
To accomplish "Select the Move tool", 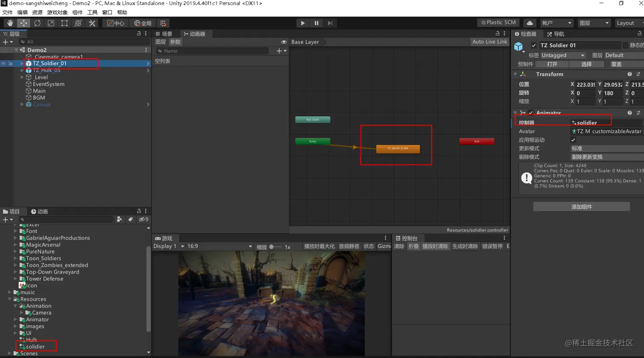I will point(23,23).
